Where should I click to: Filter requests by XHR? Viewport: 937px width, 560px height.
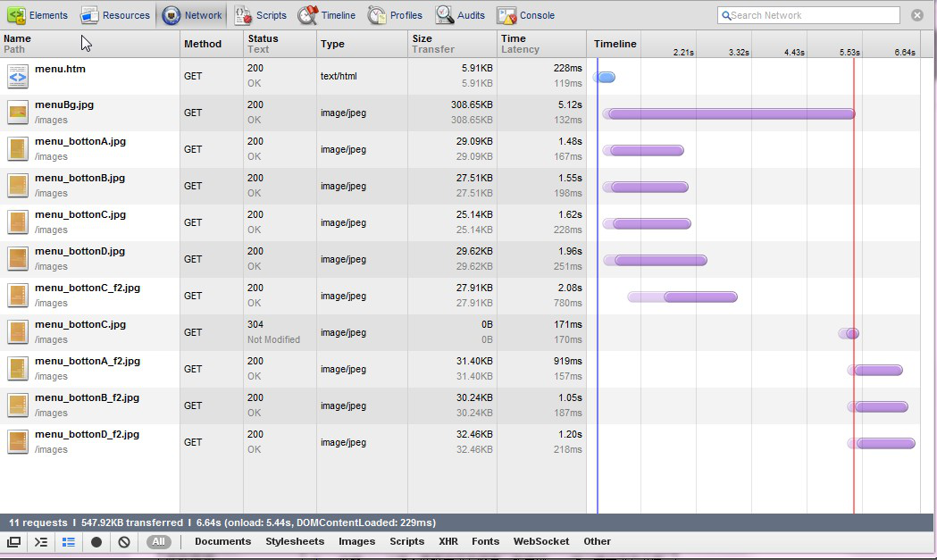click(448, 541)
